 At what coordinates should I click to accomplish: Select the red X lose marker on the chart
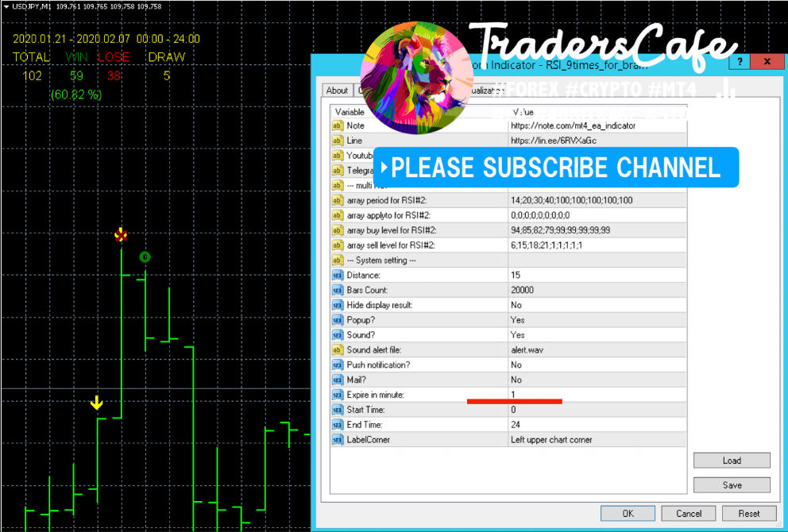pos(121,234)
